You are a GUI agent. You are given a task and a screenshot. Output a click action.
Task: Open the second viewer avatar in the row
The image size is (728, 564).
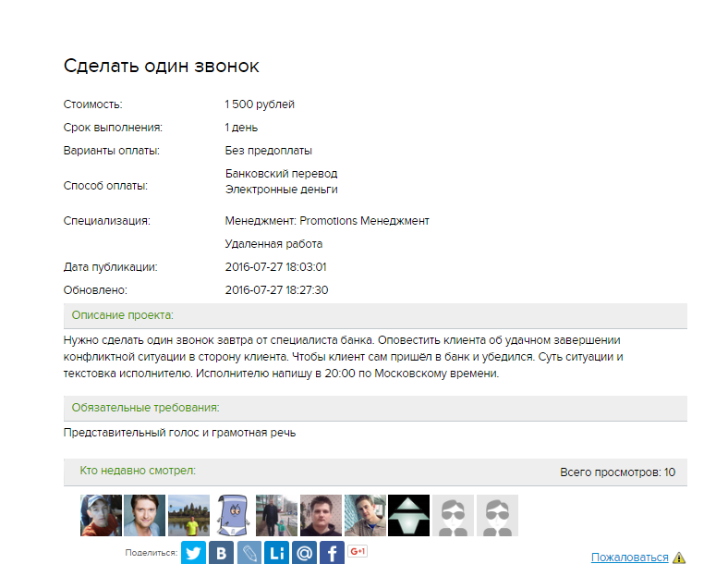point(145,515)
